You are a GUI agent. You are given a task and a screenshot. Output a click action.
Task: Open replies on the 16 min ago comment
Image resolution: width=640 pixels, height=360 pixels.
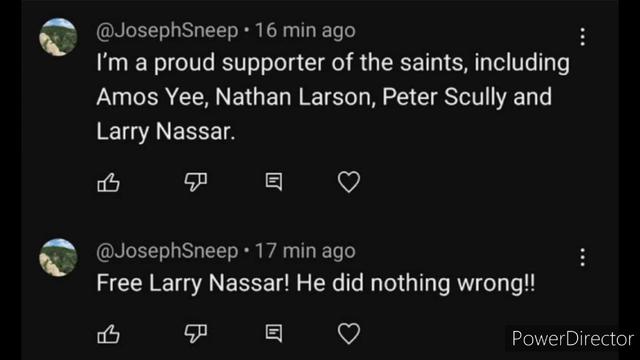(x=273, y=182)
